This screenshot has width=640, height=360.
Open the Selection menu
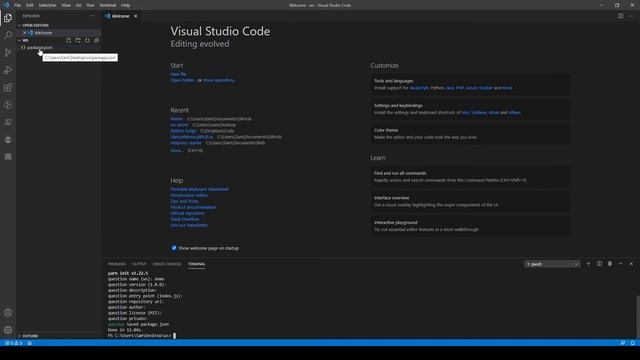(x=47, y=5)
